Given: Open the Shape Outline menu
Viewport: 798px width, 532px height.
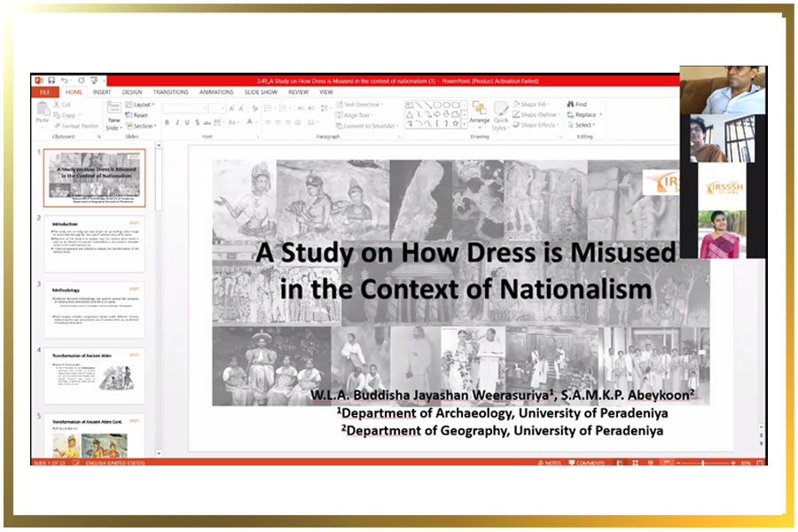Looking at the screenshot, I should click(x=536, y=114).
